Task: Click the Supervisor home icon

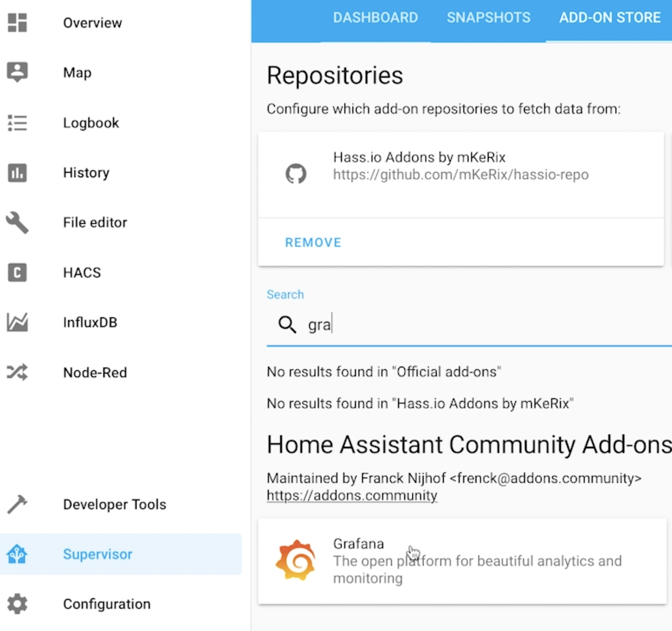Action: pos(17,554)
